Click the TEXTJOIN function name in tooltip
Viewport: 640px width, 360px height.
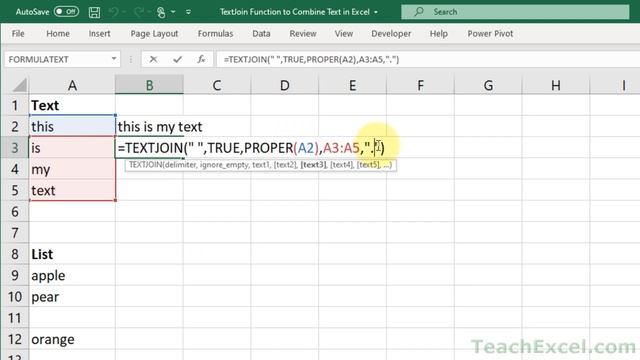pyautogui.click(x=145, y=165)
